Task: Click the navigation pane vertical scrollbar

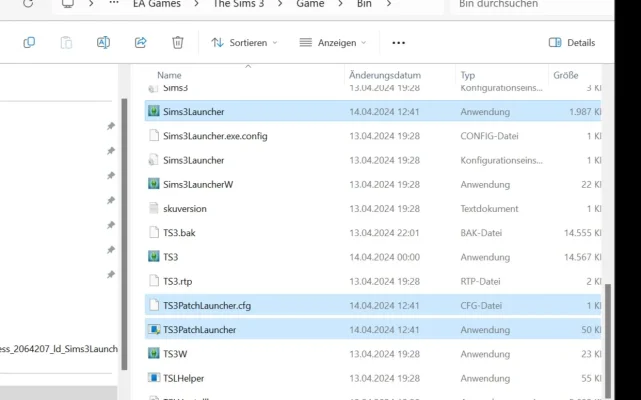Action: (x=124, y=234)
